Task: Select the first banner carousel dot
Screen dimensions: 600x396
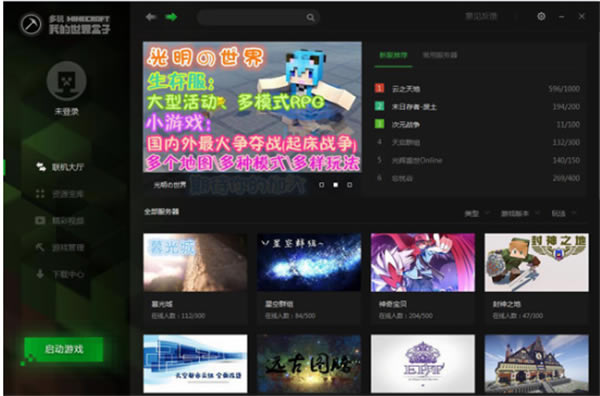Action: click(x=321, y=185)
